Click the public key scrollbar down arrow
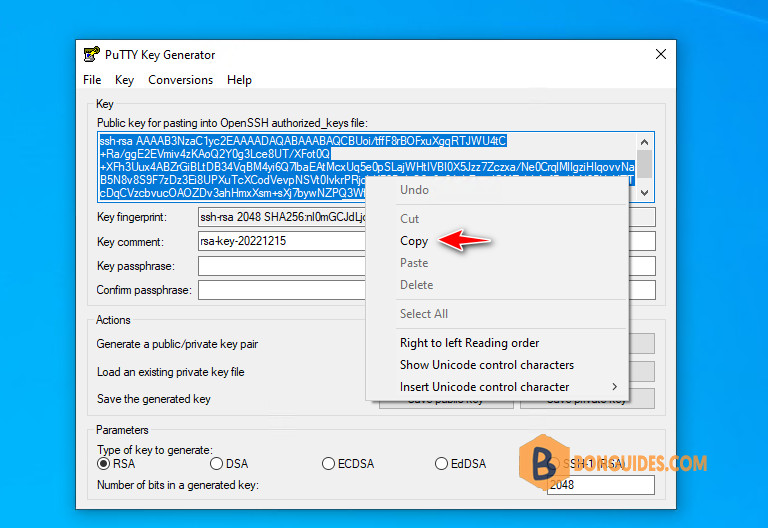768x528 pixels. click(x=645, y=193)
